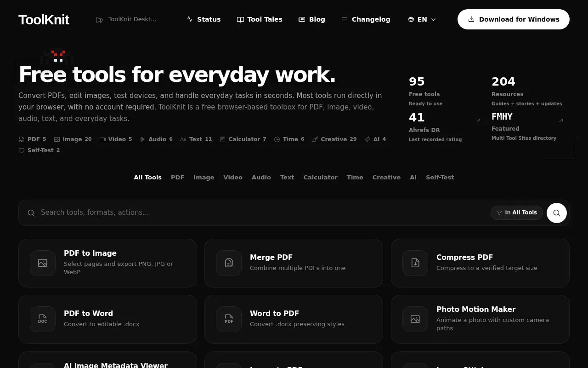Image resolution: width=588 pixels, height=368 pixels.
Task: Open the Compress PDF tool card
Action: (x=480, y=263)
